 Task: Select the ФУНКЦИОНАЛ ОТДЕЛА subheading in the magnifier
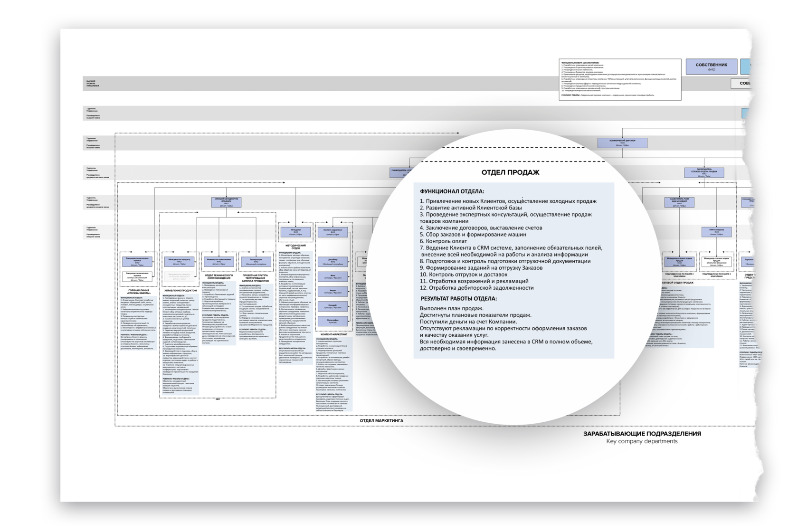[x=452, y=191]
